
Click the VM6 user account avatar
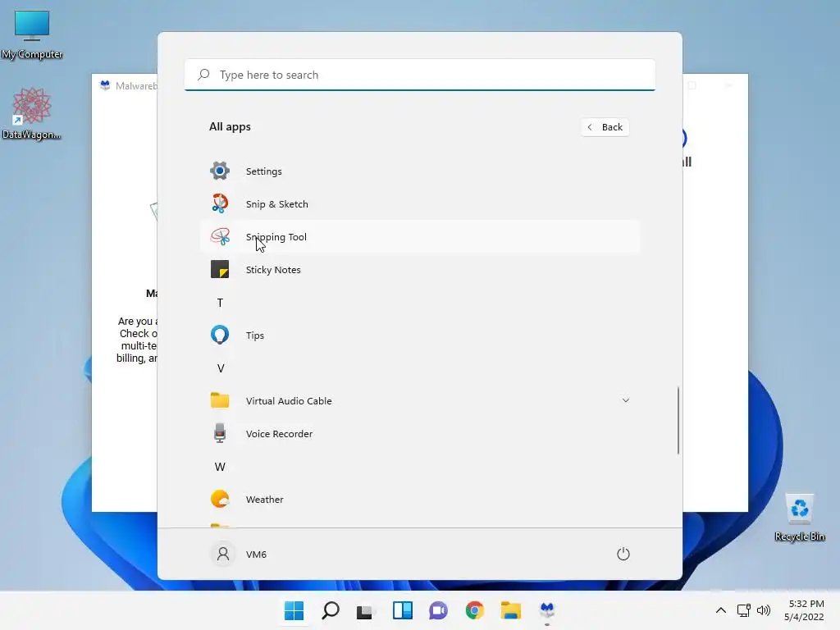point(223,554)
